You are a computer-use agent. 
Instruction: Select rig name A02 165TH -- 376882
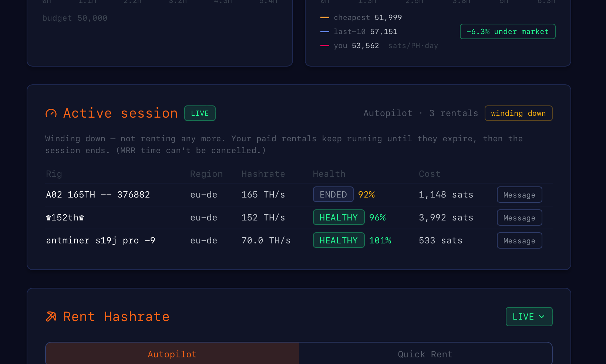[x=98, y=195]
